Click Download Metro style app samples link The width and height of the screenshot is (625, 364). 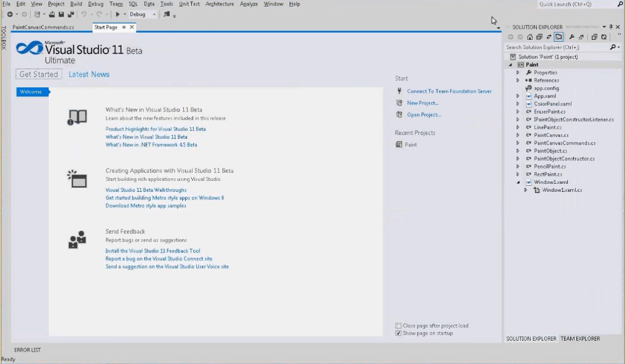click(146, 206)
